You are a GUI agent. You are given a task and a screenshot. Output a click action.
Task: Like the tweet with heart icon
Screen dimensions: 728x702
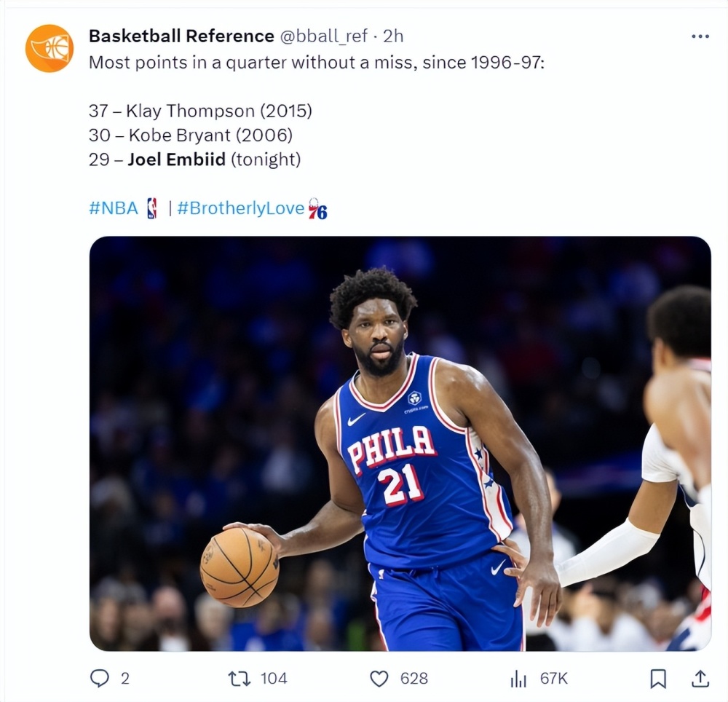379,679
